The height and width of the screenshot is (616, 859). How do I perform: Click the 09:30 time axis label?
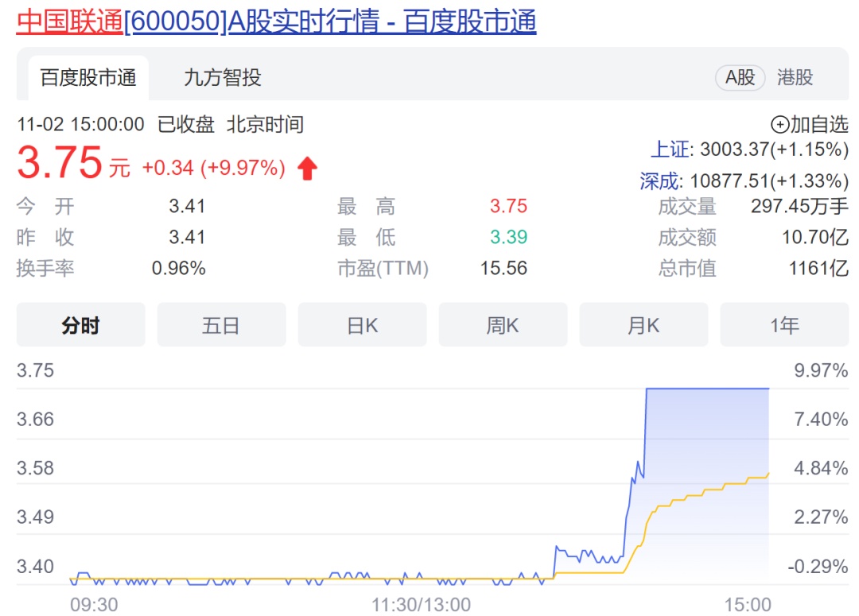(94, 605)
